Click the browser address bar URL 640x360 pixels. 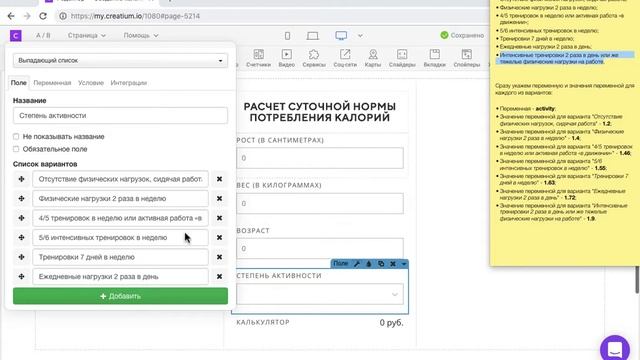[x=135, y=16]
